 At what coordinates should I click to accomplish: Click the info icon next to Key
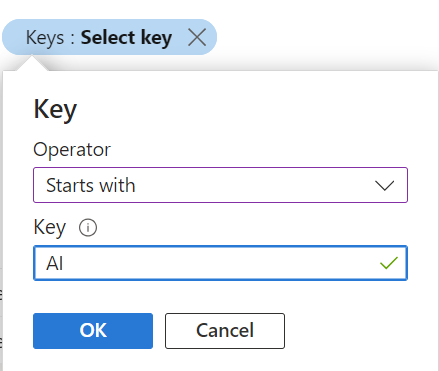(x=88, y=228)
